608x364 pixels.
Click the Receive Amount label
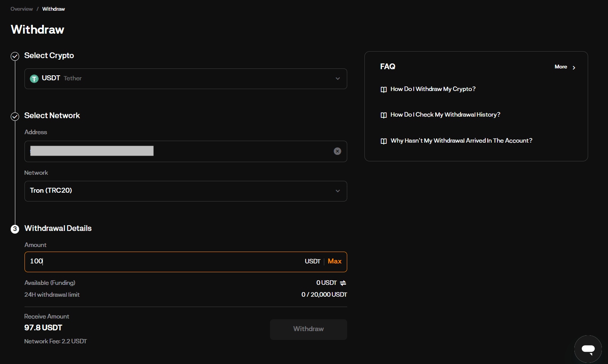[47, 316]
